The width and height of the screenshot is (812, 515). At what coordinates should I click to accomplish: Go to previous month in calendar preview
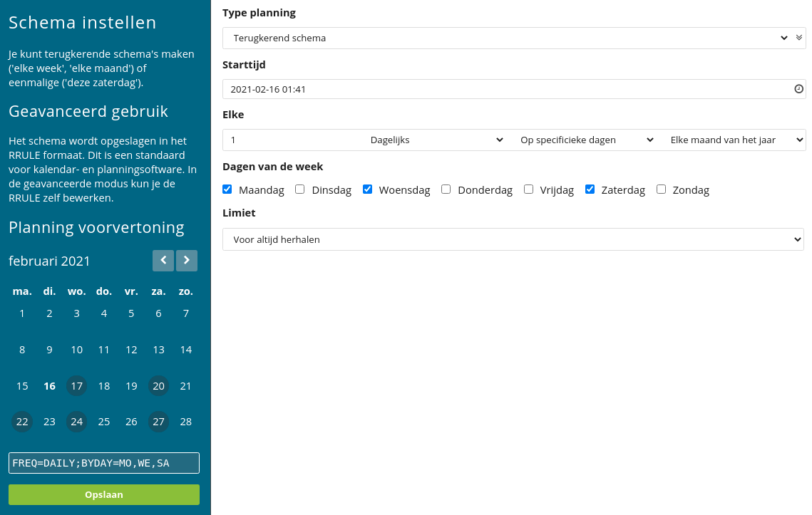tap(163, 260)
